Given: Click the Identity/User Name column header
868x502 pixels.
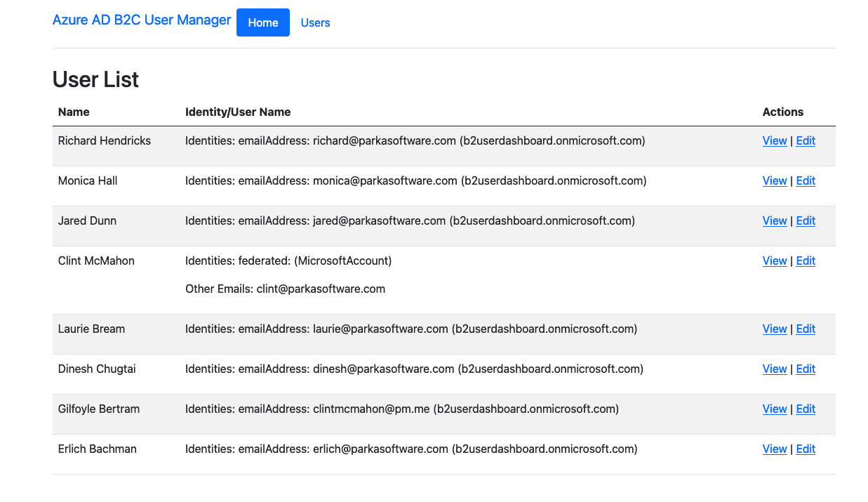Looking at the screenshot, I should [x=238, y=112].
